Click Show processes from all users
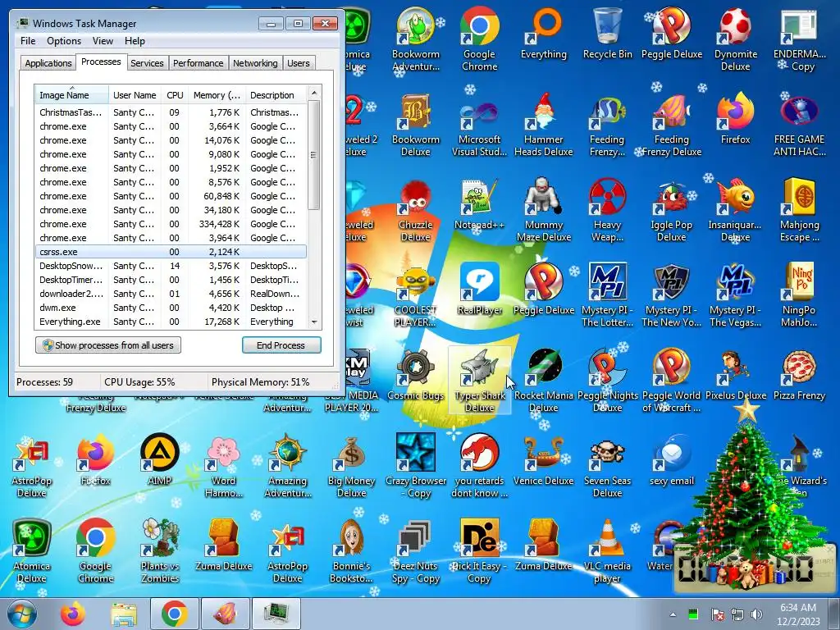 pyautogui.click(x=108, y=345)
